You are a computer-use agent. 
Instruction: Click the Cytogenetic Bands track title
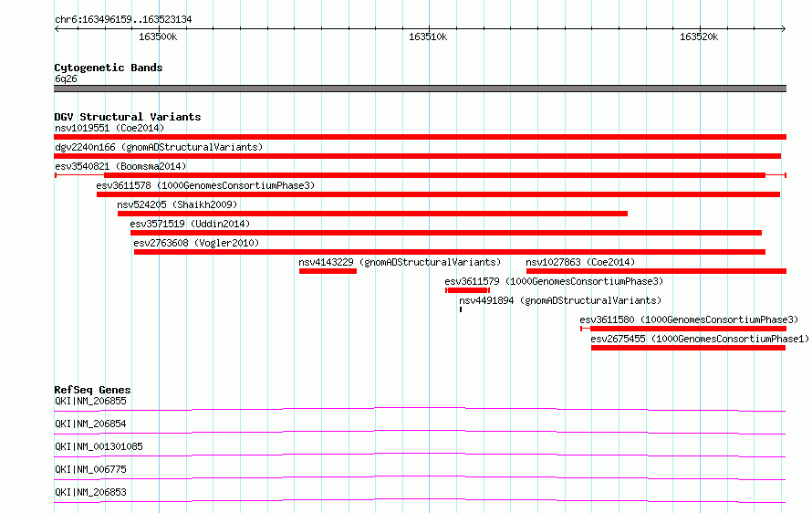tap(109, 68)
